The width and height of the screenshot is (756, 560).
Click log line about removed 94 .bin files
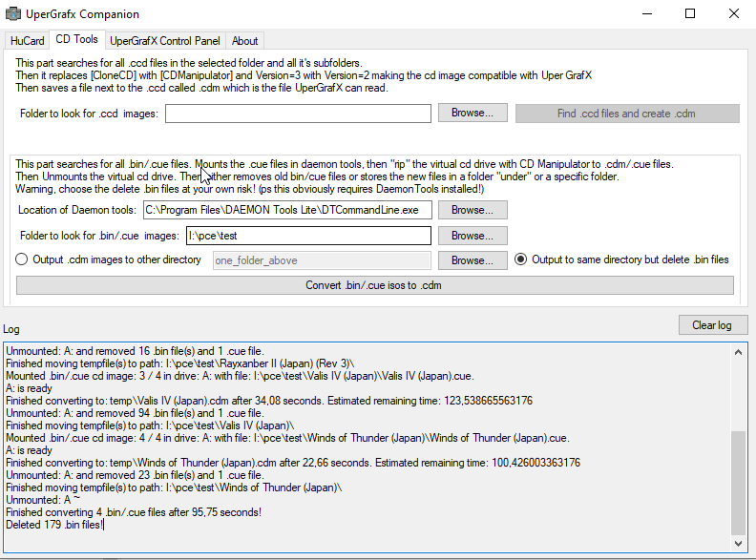135,413
